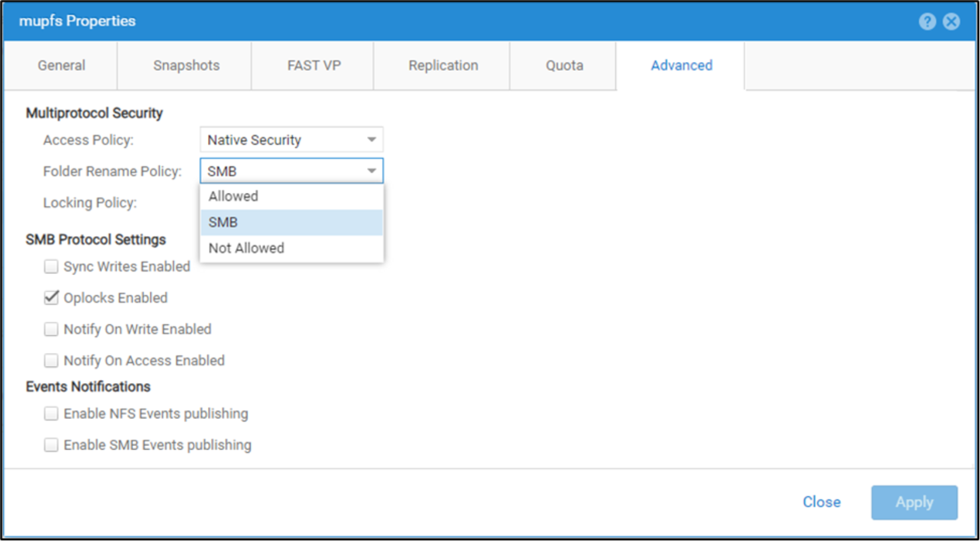Click the Close link
This screenshot has width=980, height=541.
[821, 502]
